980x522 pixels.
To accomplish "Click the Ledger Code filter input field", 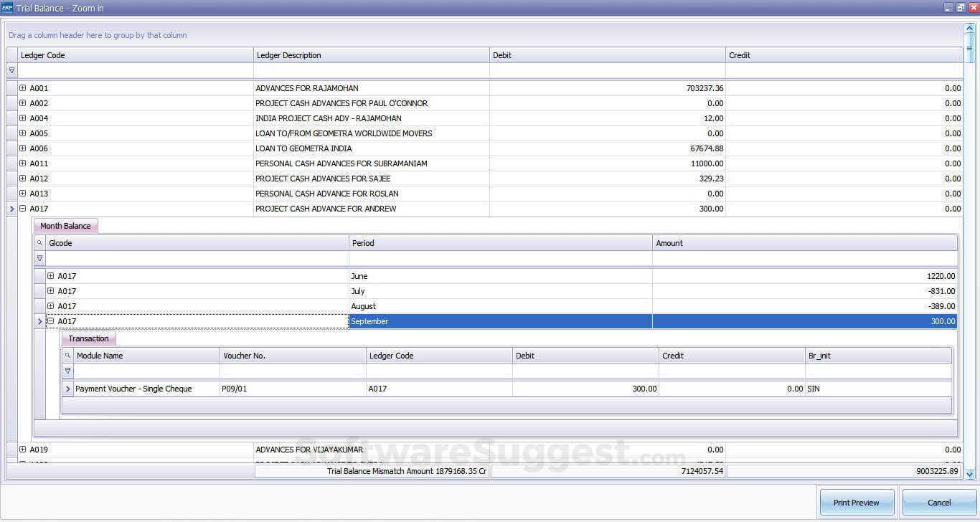I will [x=135, y=71].
